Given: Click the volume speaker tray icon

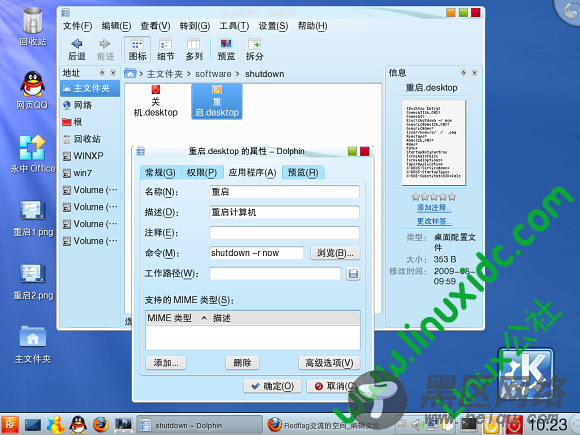Looking at the screenshot, I should point(418,425).
